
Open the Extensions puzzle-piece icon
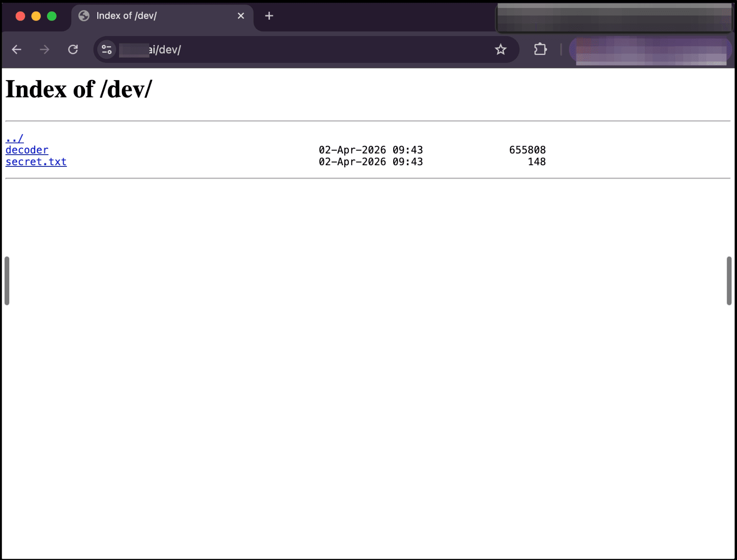540,49
